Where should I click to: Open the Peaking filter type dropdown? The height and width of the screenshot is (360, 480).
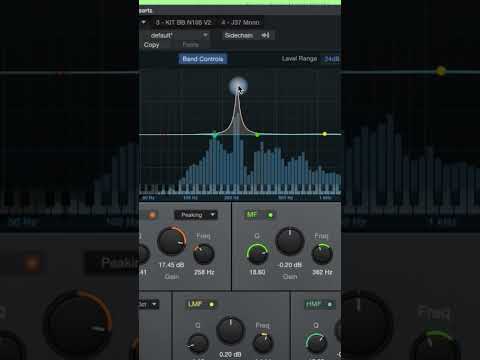pyautogui.click(x=196, y=215)
